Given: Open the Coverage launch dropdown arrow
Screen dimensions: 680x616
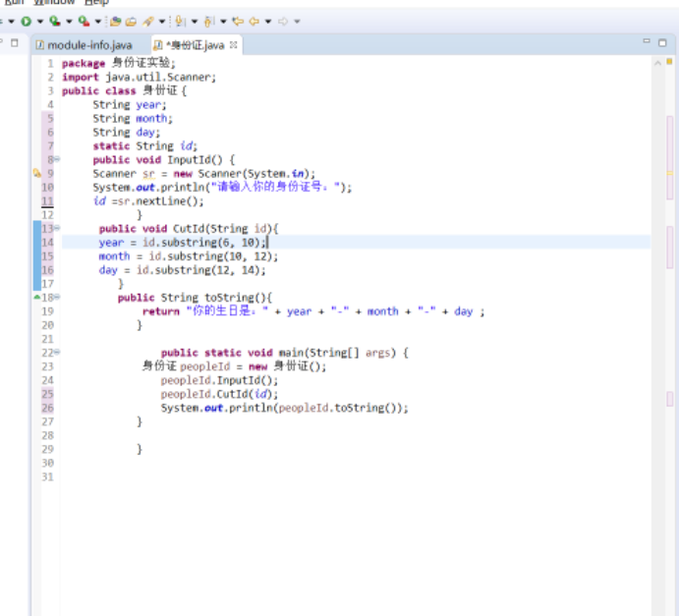Looking at the screenshot, I should (69, 21).
